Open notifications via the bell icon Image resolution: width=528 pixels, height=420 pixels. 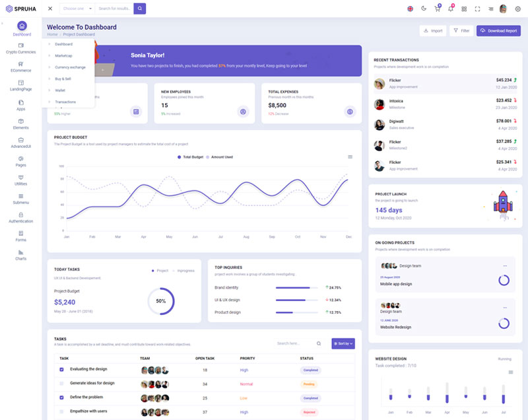point(451,9)
